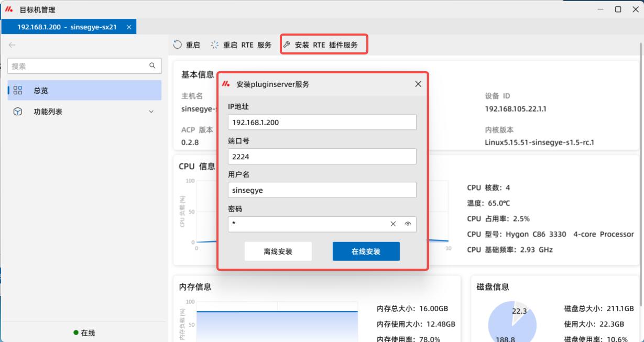
Task: Click the wrench icon for 安装 RTE 插件服务
Action: click(x=287, y=45)
